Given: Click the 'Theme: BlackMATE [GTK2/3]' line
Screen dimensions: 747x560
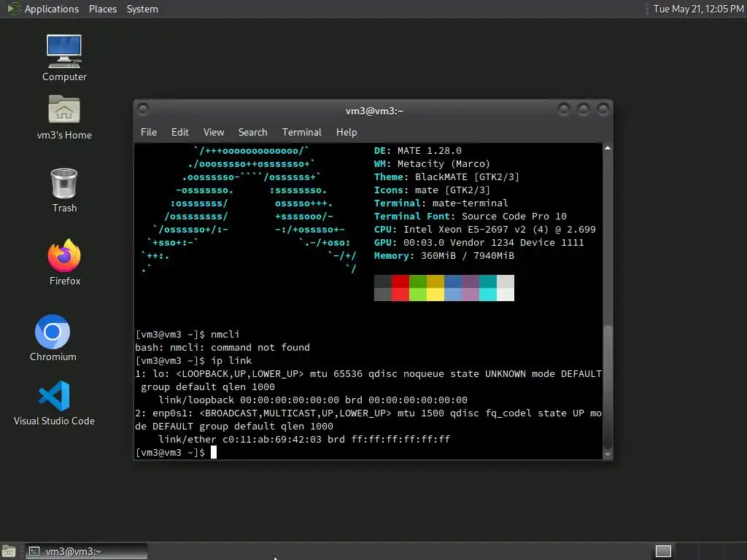Looking at the screenshot, I should click(447, 176).
